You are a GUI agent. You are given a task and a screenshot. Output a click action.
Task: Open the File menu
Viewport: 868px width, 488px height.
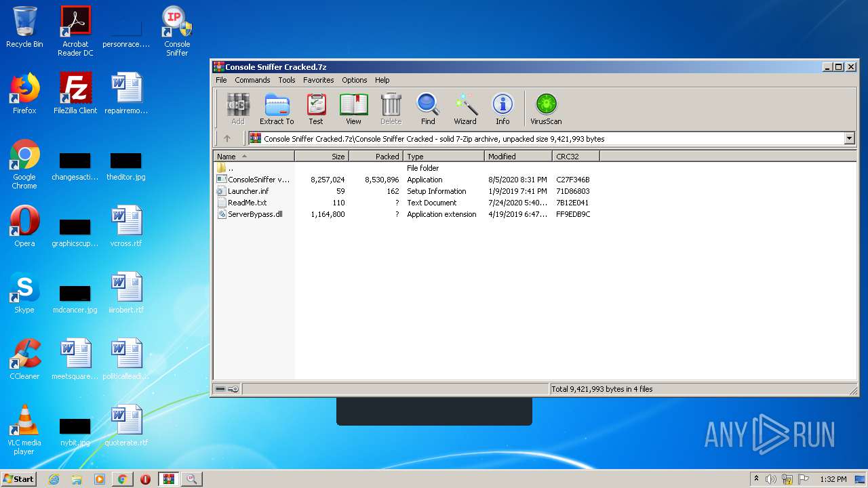point(221,80)
